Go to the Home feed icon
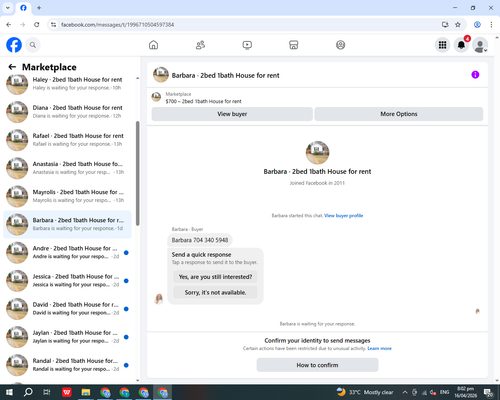The width and height of the screenshot is (500, 400). tap(153, 45)
